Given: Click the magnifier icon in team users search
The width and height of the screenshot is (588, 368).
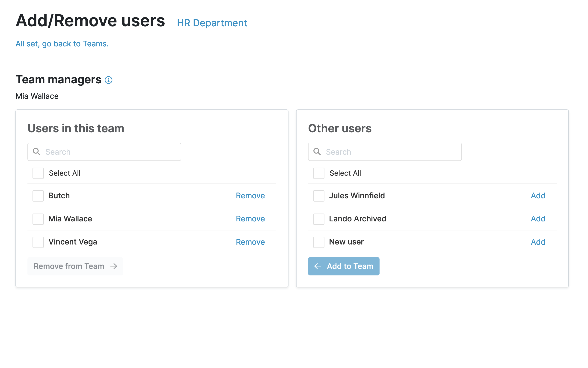Looking at the screenshot, I should click(x=37, y=152).
